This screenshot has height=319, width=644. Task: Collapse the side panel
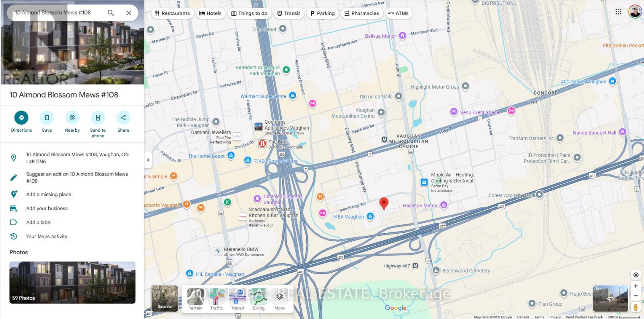point(148,160)
